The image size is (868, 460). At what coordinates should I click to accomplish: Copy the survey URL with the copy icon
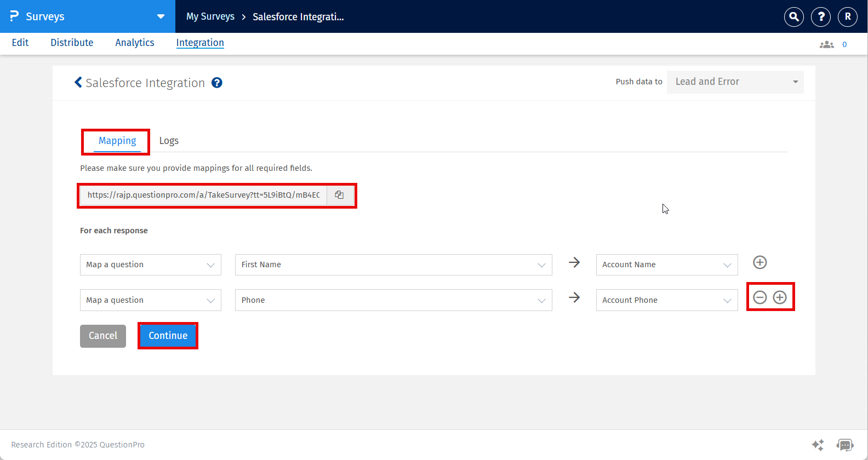(x=339, y=195)
